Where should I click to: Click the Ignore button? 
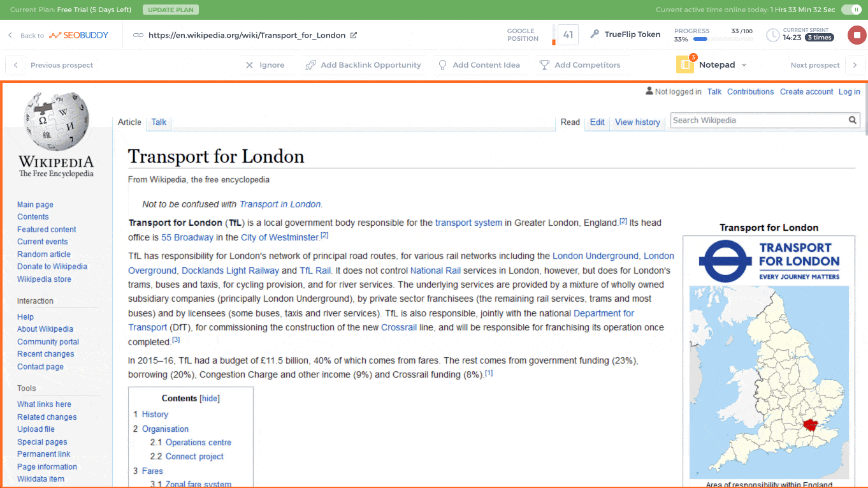point(266,65)
